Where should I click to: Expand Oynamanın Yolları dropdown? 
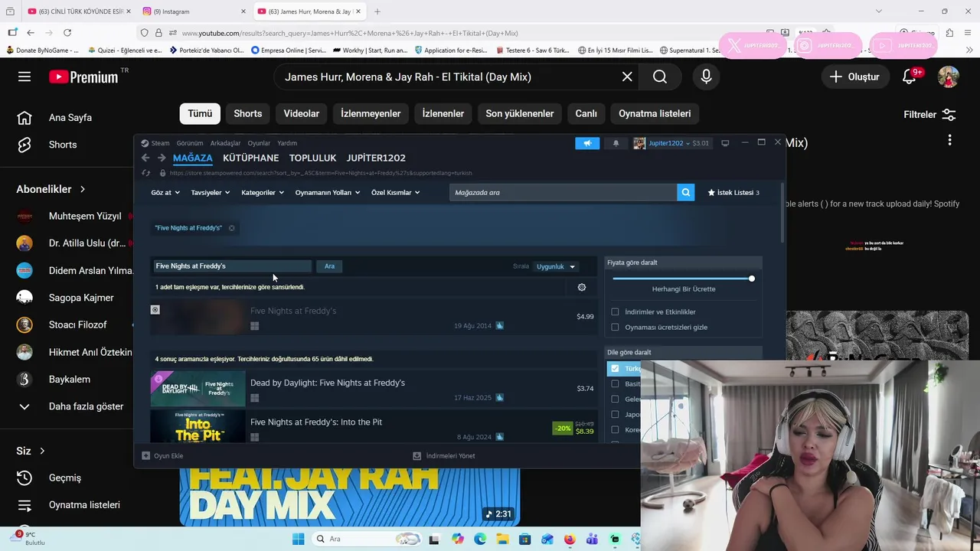(327, 193)
